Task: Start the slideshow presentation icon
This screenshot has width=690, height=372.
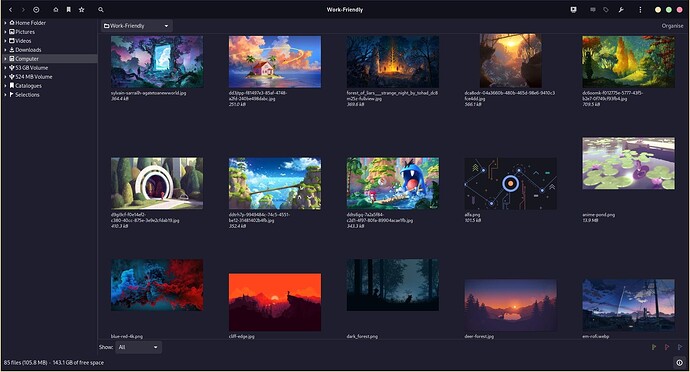Action: click(573, 10)
